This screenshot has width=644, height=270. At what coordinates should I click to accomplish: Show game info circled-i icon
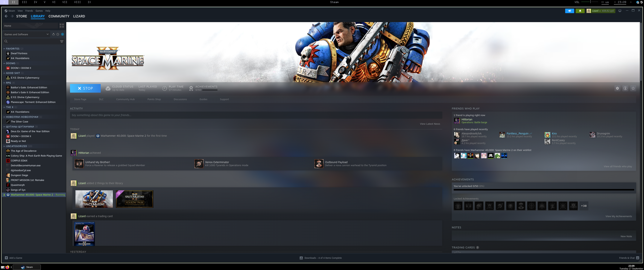(625, 88)
